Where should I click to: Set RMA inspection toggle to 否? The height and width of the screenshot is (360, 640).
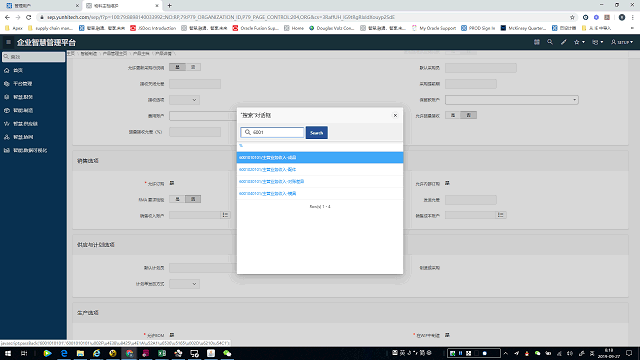tap(193, 199)
